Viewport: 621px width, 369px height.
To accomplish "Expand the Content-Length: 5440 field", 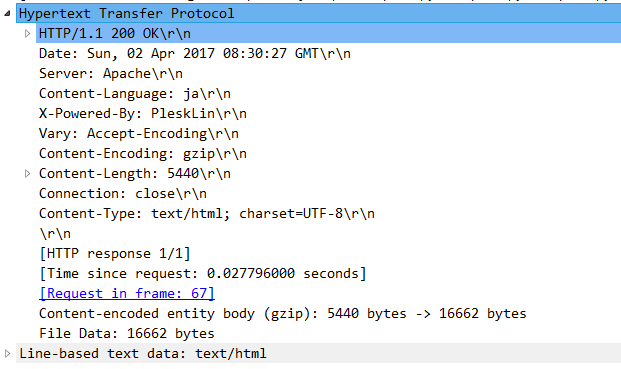I will (27, 173).
